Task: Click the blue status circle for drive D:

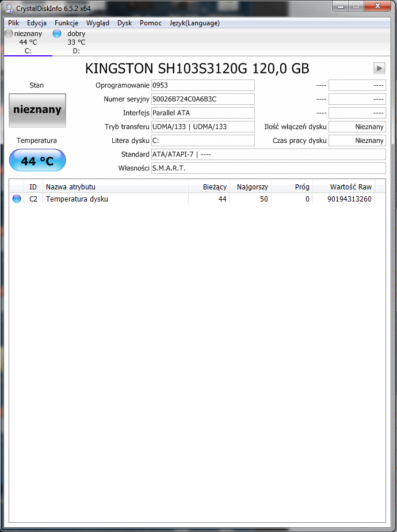Action: tap(57, 33)
